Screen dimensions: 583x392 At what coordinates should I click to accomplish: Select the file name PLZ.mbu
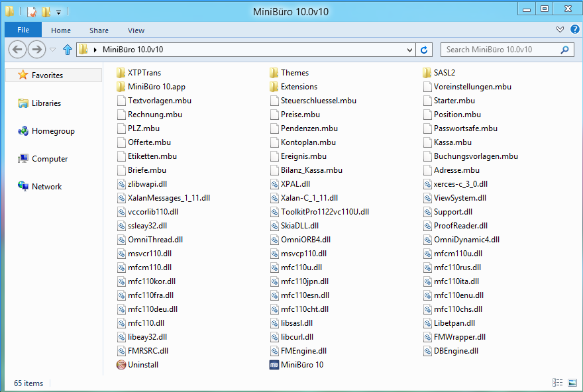tap(144, 128)
